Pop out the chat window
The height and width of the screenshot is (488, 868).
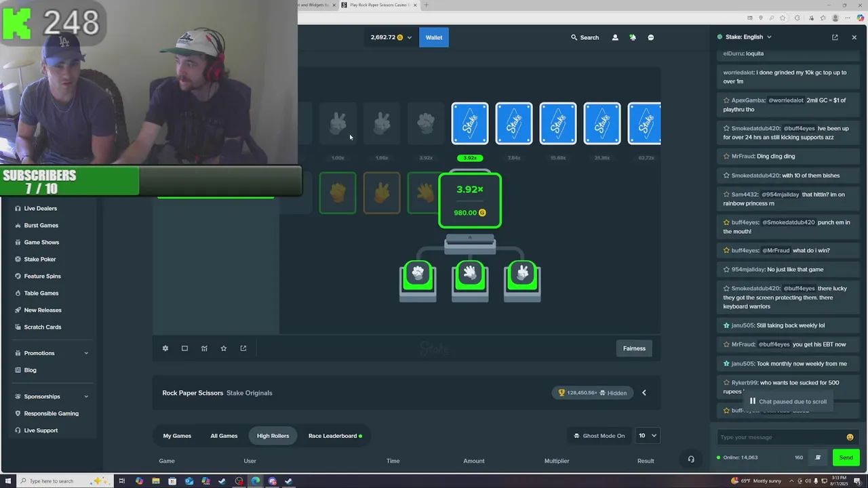tap(835, 37)
